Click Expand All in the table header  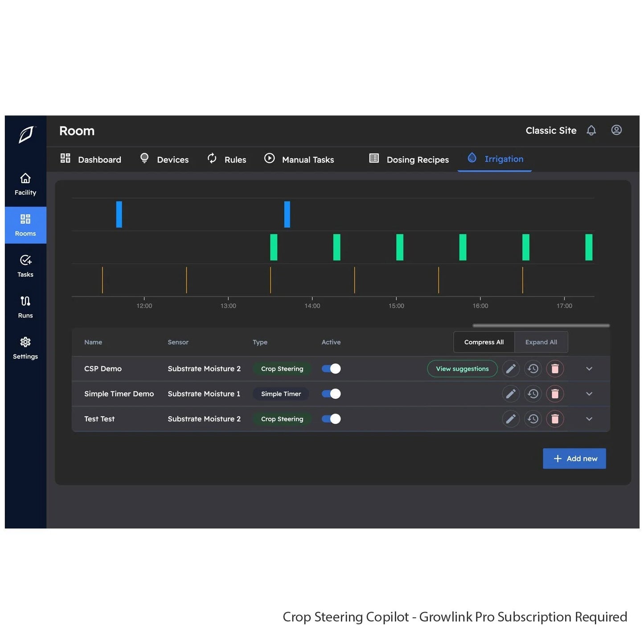pyautogui.click(x=541, y=342)
